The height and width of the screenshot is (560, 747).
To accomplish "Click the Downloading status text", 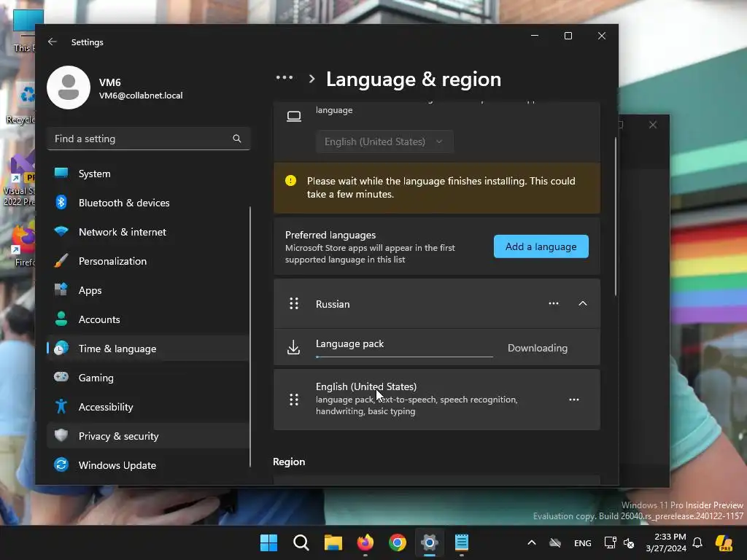I will [538, 348].
